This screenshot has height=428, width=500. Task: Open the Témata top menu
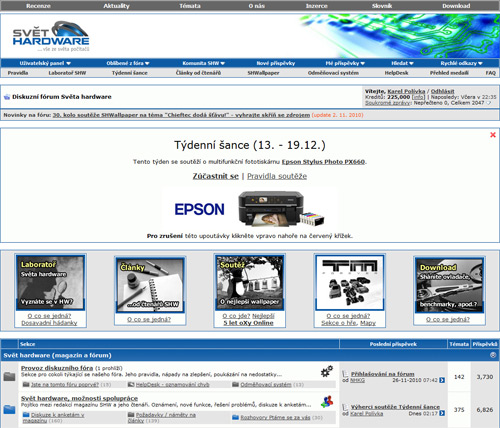(x=190, y=6)
